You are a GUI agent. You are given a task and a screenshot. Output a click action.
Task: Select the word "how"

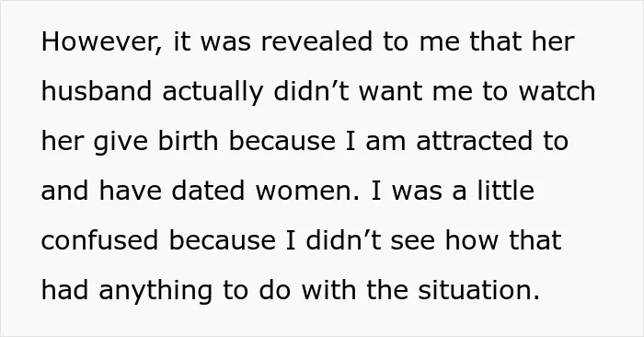(472, 240)
